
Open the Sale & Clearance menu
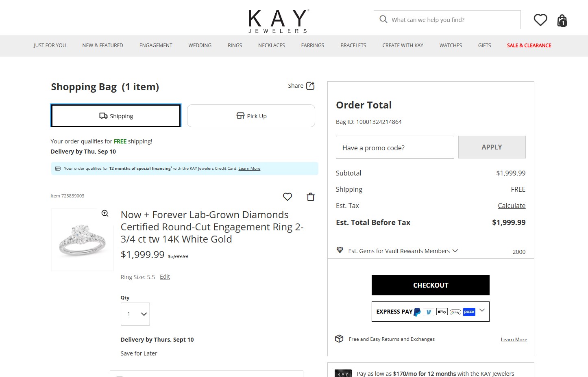(529, 45)
